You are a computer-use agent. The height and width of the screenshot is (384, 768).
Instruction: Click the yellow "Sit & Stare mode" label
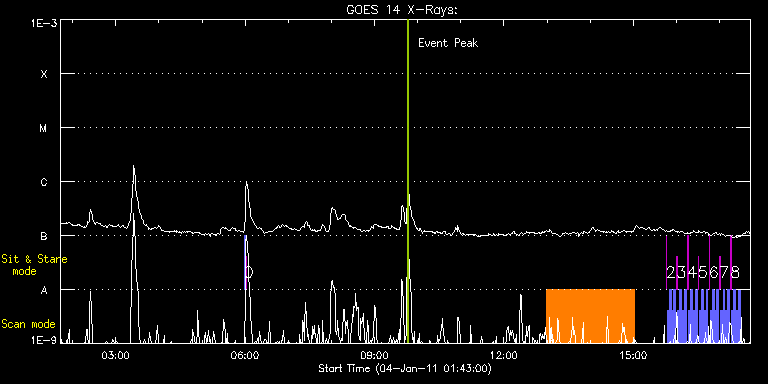point(34,265)
